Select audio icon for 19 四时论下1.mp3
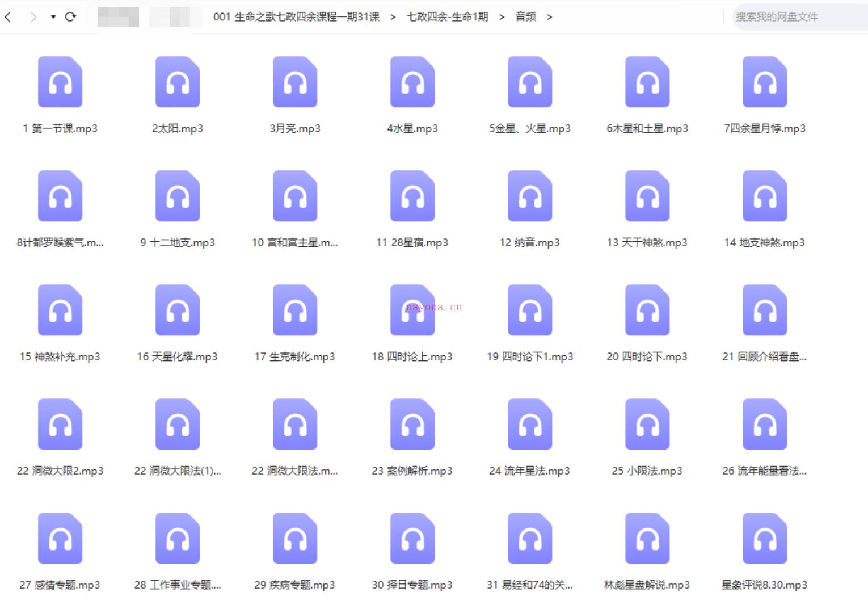 (x=530, y=310)
